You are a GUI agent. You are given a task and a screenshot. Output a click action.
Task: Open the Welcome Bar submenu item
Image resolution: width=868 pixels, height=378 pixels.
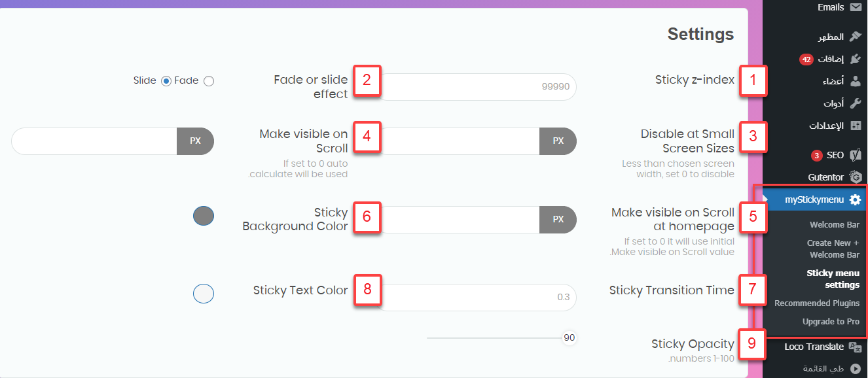coord(835,225)
